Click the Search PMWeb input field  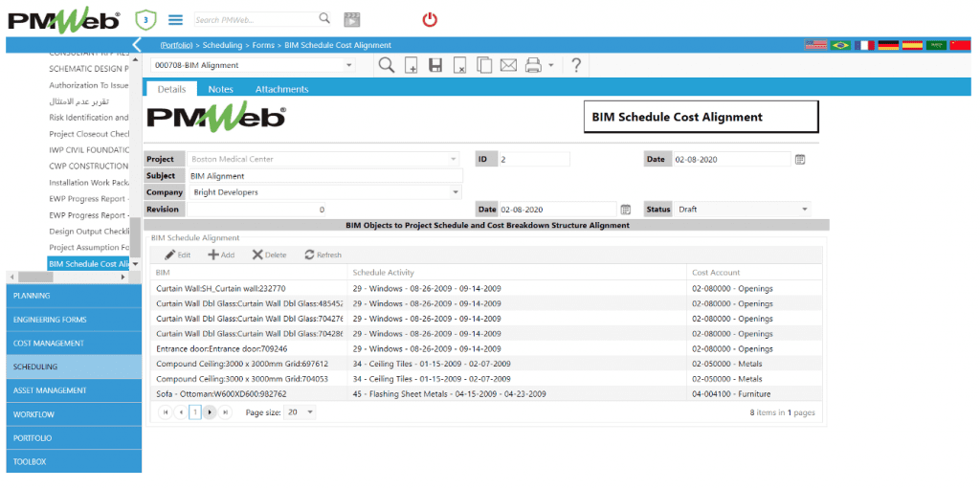[255, 19]
